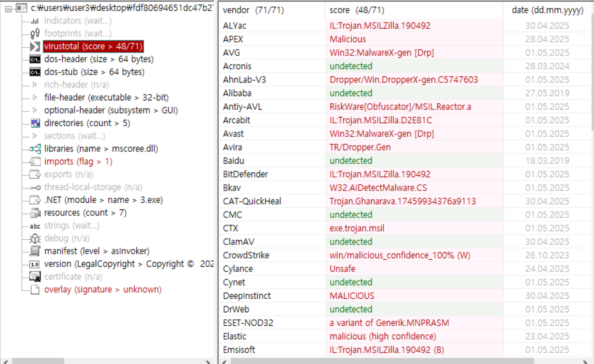Screen dimensions: 594x364
Task: Expand the sections node arrow
Action: click(35, 136)
